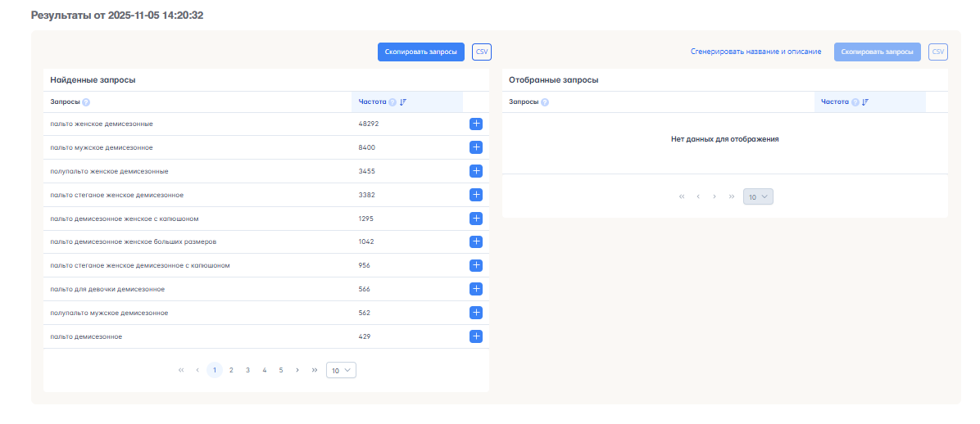The height and width of the screenshot is (424, 980).
Task: Click 'Сгенерировать название и описание' link
Action: point(755,52)
